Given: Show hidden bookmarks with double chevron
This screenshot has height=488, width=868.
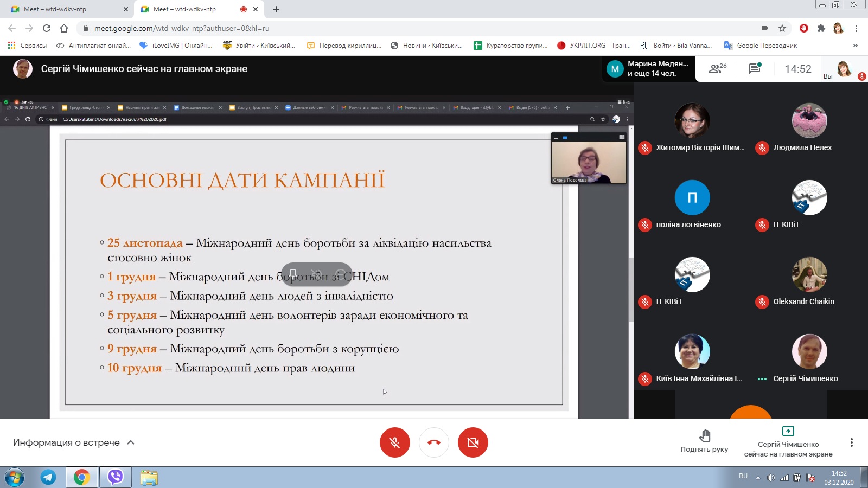Looking at the screenshot, I should [x=856, y=46].
